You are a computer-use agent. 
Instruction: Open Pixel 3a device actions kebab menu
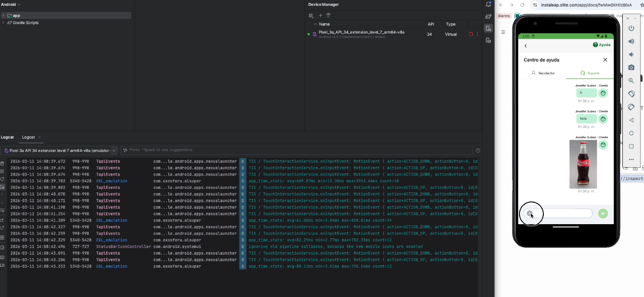(477, 34)
